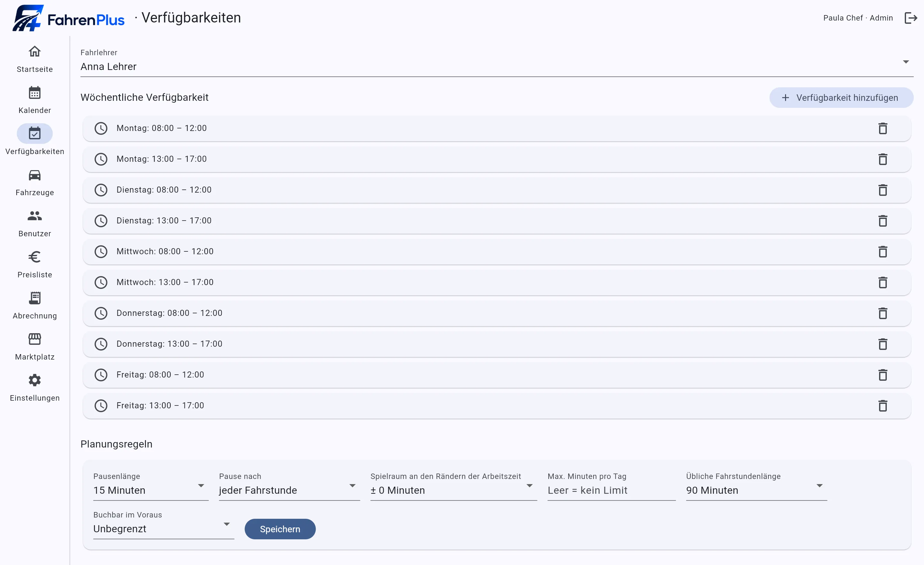Open the Abrechnung sidebar item
This screenshot has height=565, width=924.
coord(35,305)
